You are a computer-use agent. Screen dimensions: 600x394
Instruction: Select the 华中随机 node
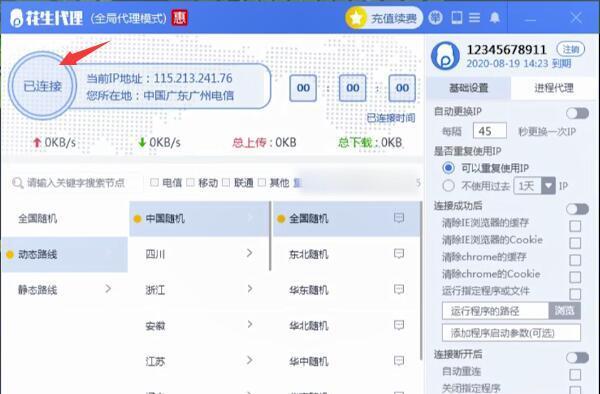[x=346, y=361]
